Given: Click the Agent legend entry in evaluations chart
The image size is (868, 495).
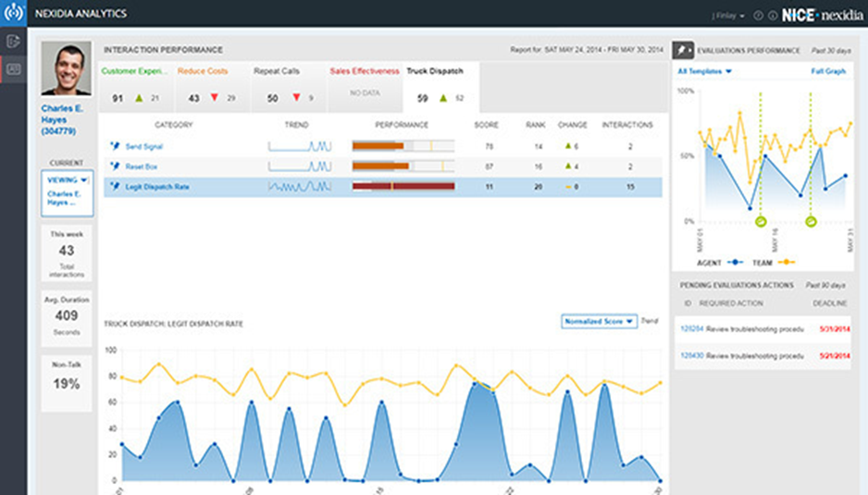Looking at the screenshot, I should [x=720, y=263].
